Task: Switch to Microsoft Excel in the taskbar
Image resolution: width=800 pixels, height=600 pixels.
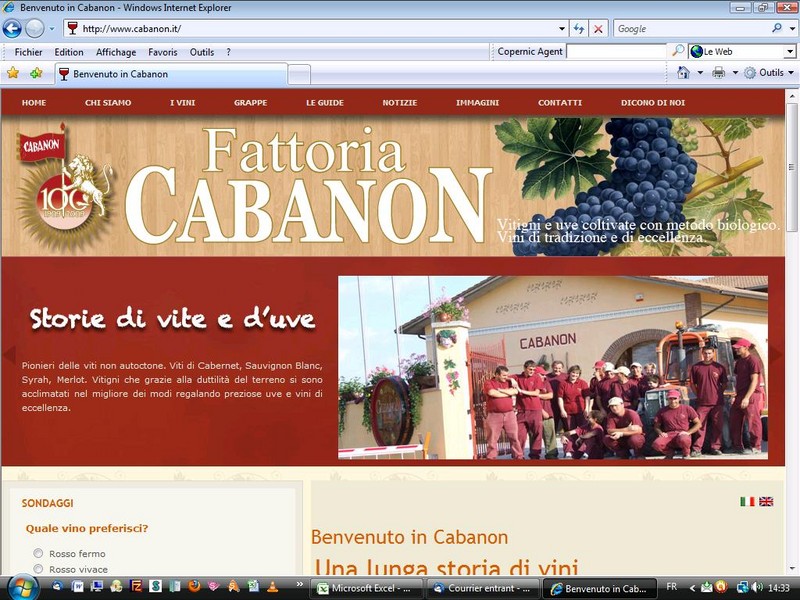Action: (367, 588)
